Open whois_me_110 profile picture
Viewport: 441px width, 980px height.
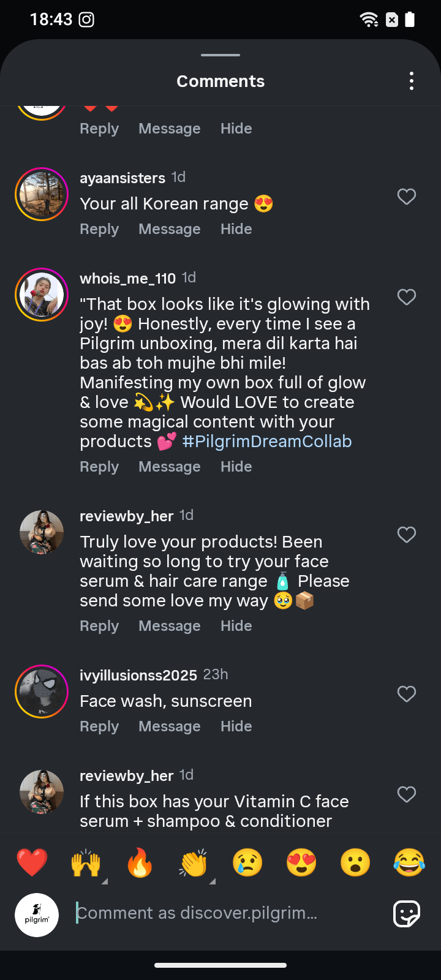[x=42, y=295]
